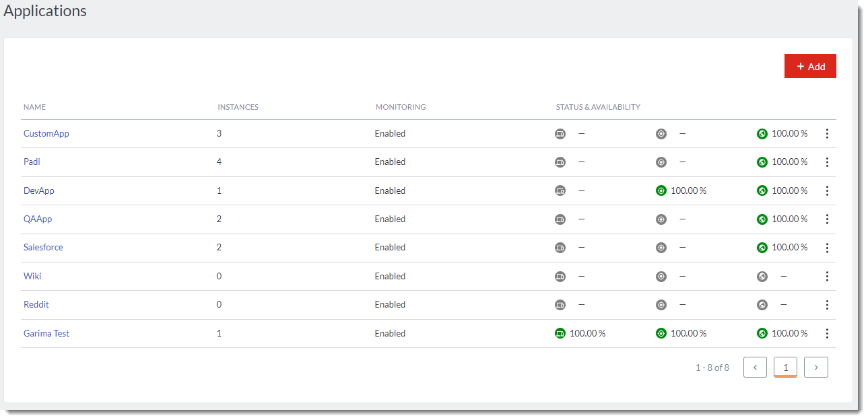The width and height of the screenshot is (868, 420).
Task: Click the grey globe icon in the Wiki row
Action: [762, 276]
